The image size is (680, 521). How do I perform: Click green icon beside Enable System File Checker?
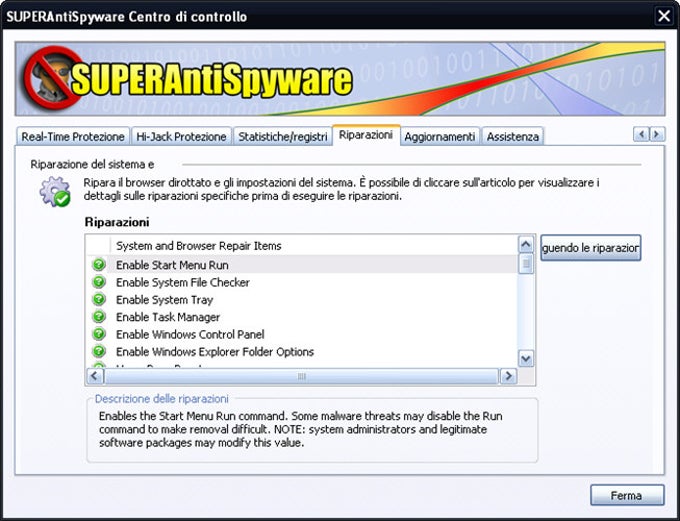point(99,282)
